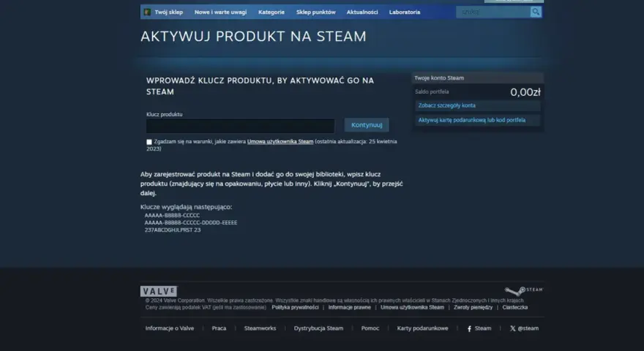Click the Kontynuuj button
Screen dimensions: 644x351
click(x=367, y=125)
